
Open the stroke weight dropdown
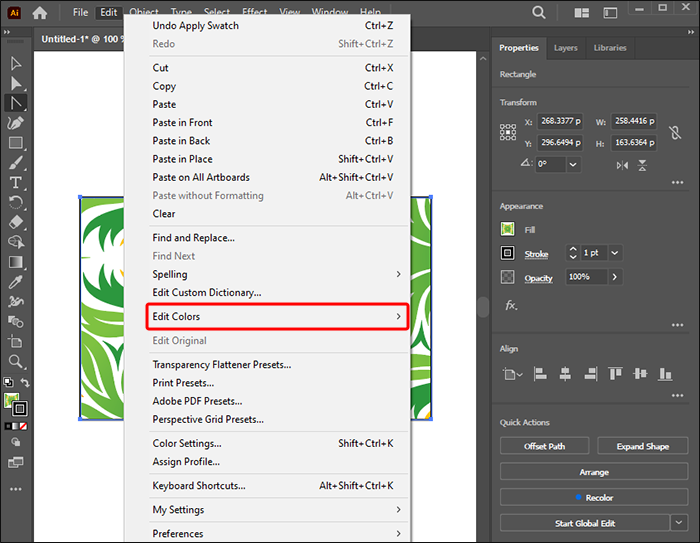click(614, 254)
